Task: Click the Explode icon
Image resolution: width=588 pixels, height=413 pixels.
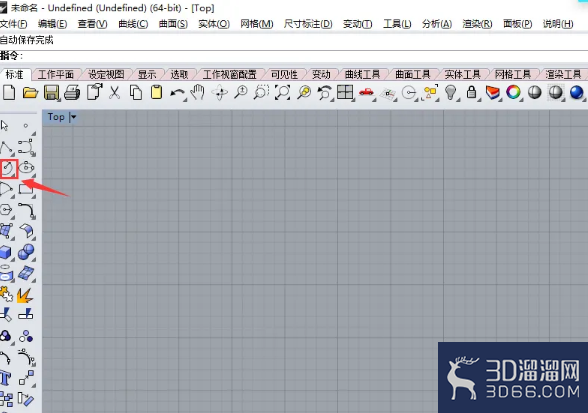Action: (x=26, y=295)
